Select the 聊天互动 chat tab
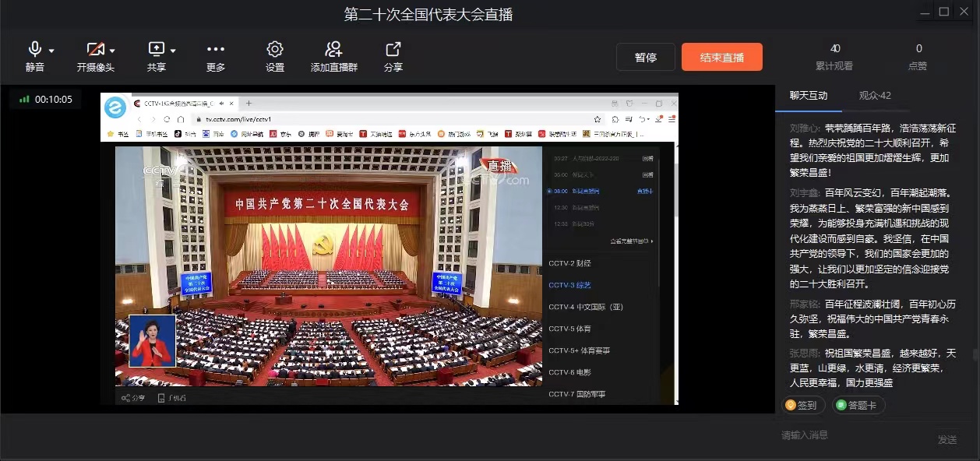 click(x=809, y=96)
